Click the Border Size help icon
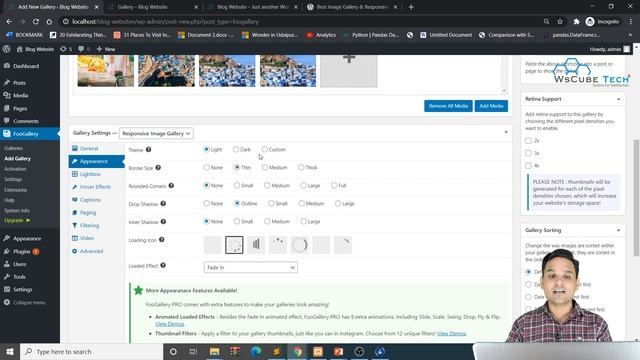640x360 pixels. pyautogui.click(x=158, y=167)
